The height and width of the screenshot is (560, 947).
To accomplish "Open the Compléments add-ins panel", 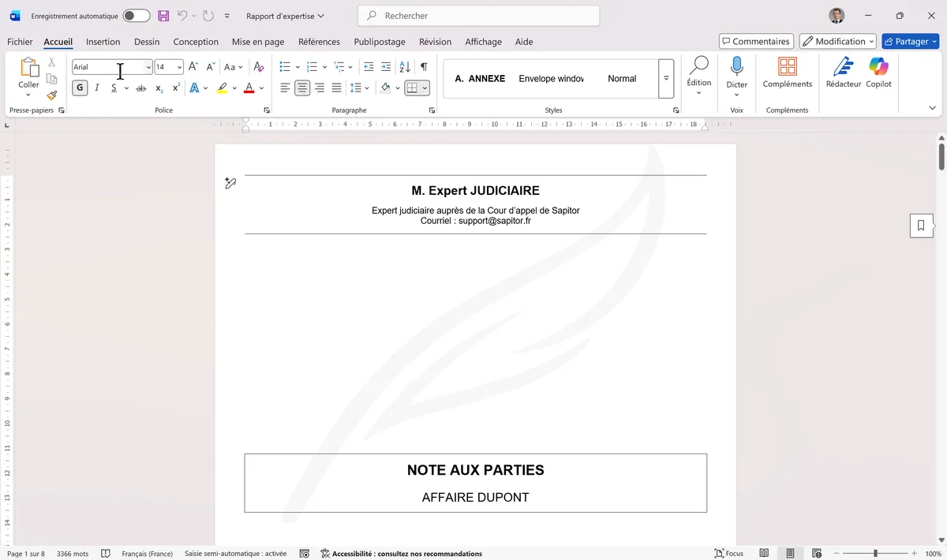I will (787, 75).
